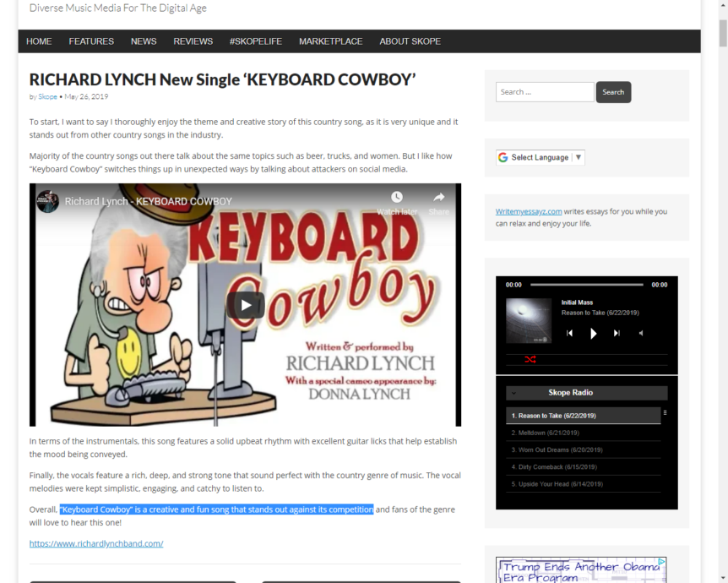
Task: Click the playlist scrollbar handle
Action: [x=665, y=412]
